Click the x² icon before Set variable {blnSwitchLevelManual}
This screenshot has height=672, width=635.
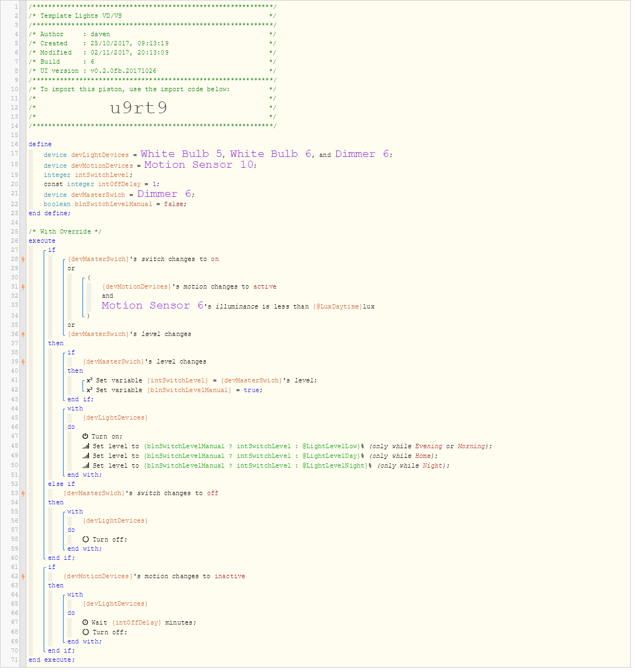coord(89,390)
